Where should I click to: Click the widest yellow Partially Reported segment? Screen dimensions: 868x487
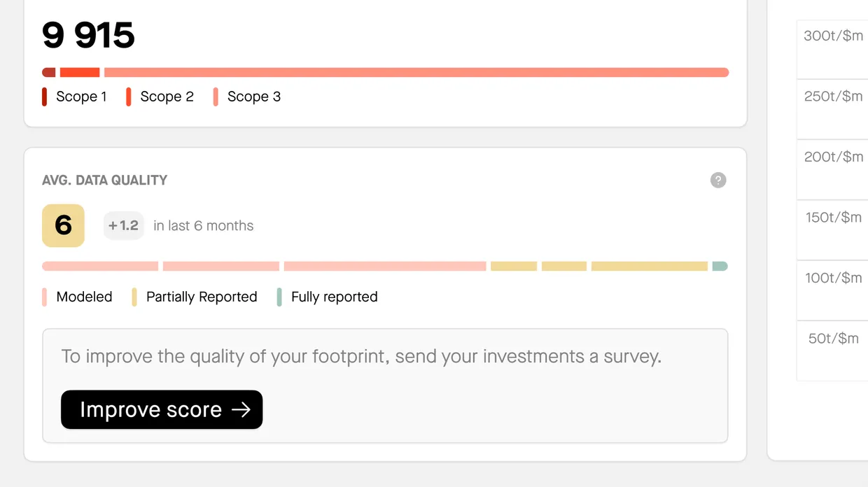650,266
